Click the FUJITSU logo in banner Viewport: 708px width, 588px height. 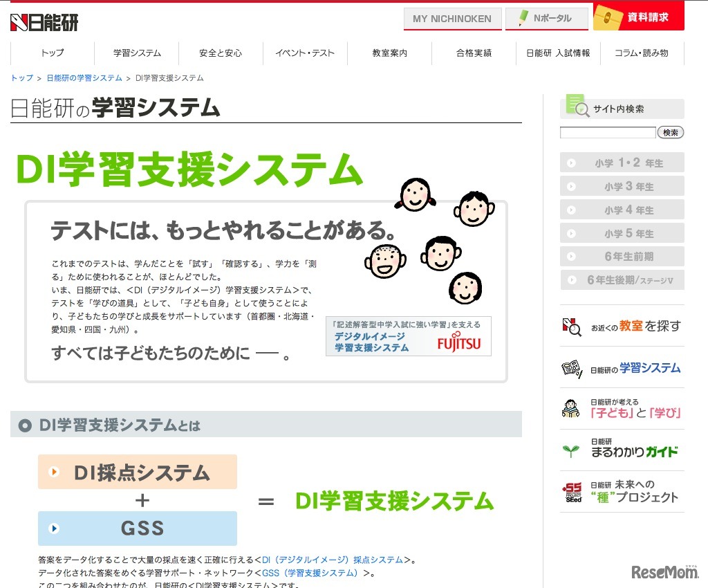click(x=459, y=343)
